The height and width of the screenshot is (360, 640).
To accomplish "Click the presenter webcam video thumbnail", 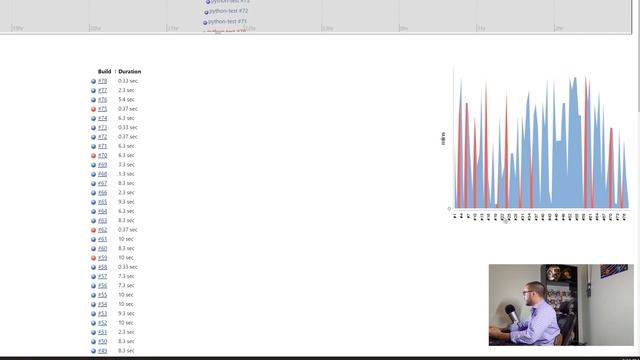I will 561,305.
